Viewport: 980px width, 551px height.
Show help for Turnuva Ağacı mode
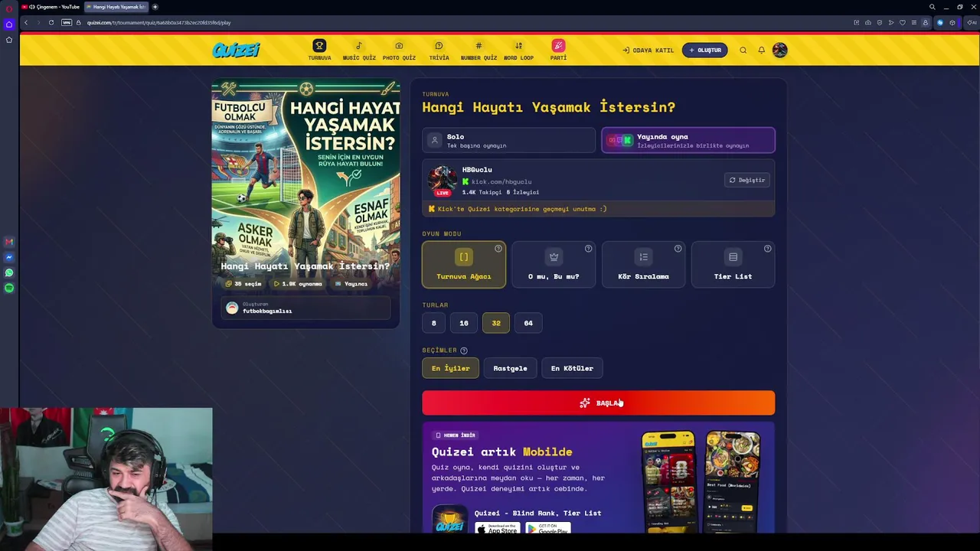498,249
